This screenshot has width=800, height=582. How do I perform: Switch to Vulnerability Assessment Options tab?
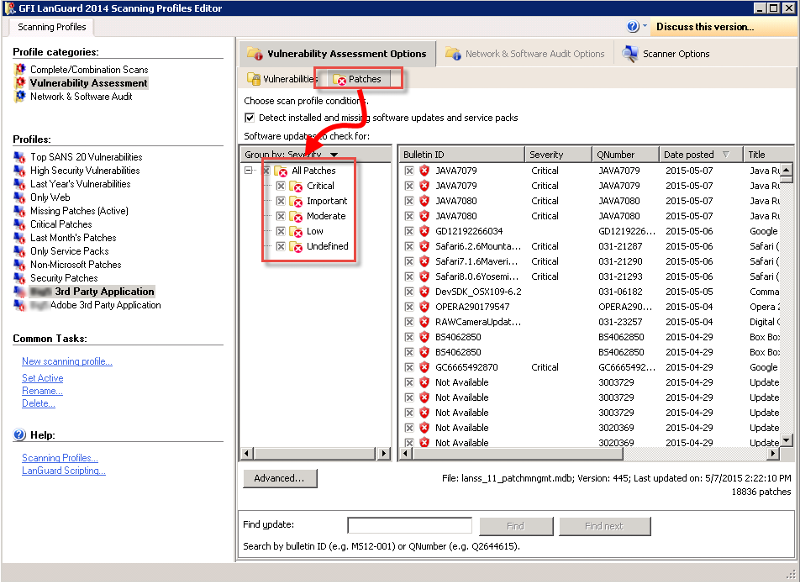click(x=337, y=54)
